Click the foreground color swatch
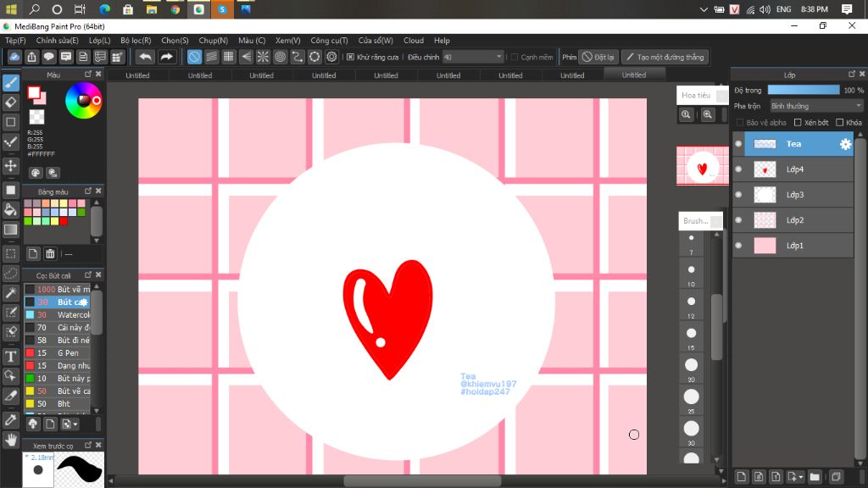The height and width of the screenshot is (488, 868). pos(34,93)
